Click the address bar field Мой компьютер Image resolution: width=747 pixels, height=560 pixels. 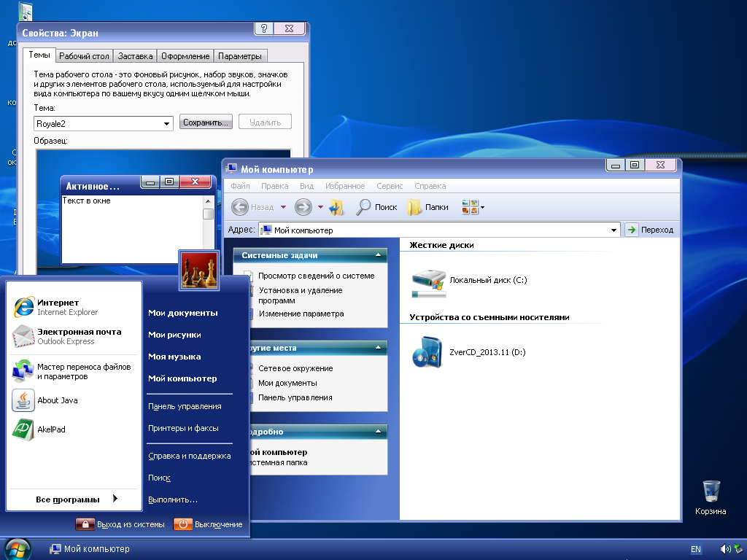click(x=438, y=230)
